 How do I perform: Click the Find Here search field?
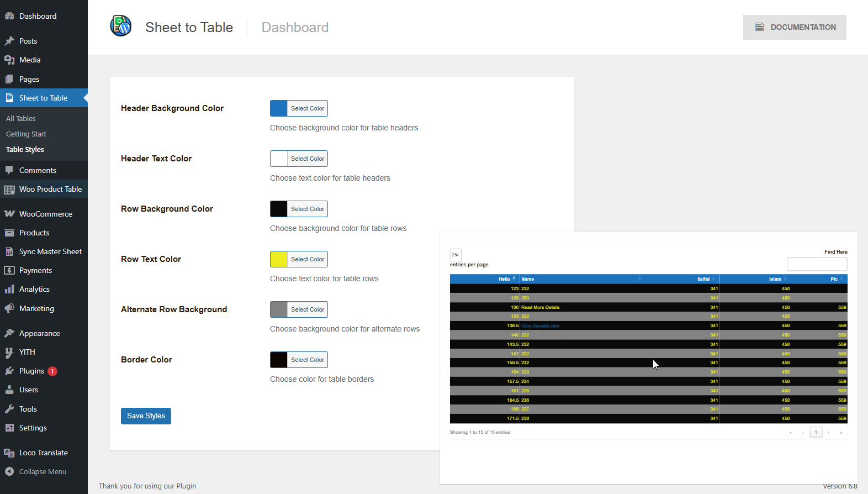[x=817, y=264]
